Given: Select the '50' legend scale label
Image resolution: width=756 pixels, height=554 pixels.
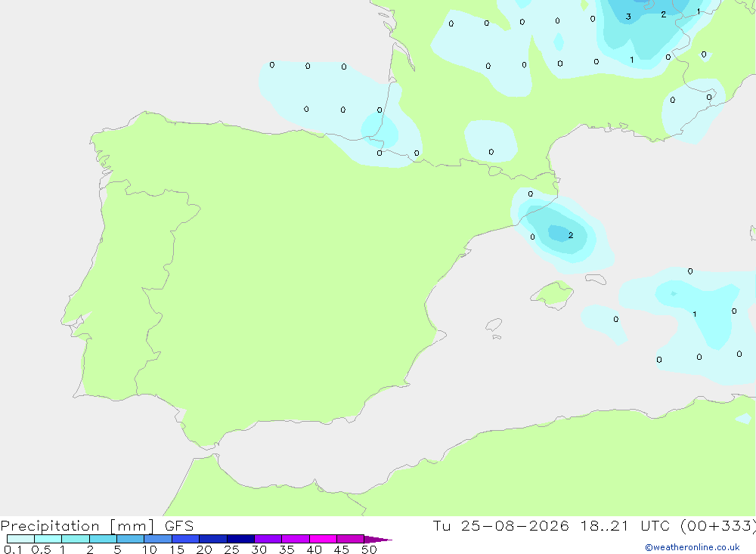Looking at the screenshot, I should click(369, 549).
